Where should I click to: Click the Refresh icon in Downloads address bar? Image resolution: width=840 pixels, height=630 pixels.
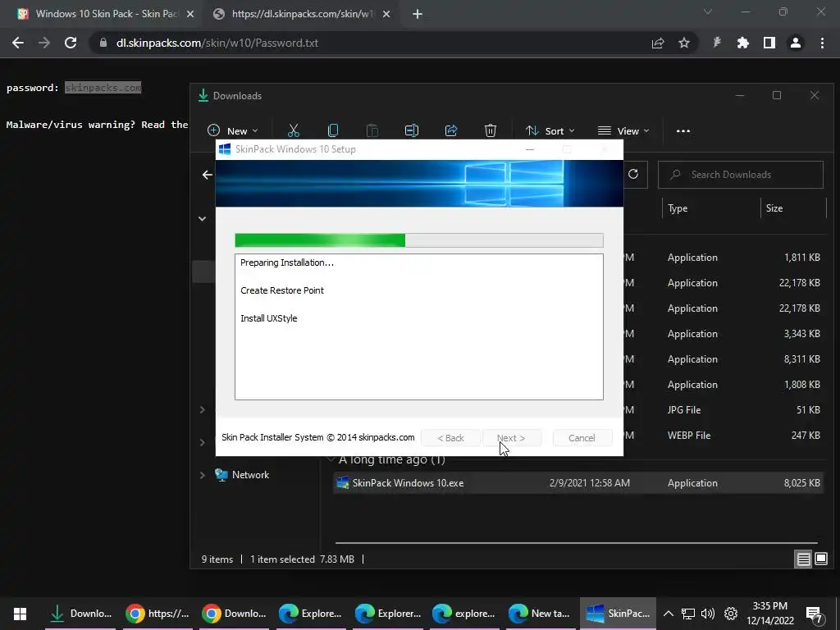click(x=633, y=174)
